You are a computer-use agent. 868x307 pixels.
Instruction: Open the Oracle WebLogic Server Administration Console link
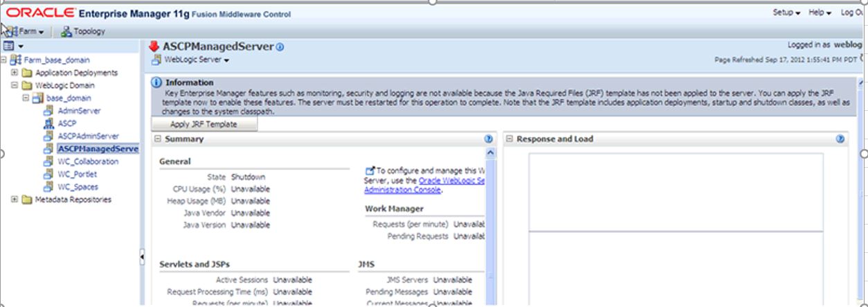(424, 185)
